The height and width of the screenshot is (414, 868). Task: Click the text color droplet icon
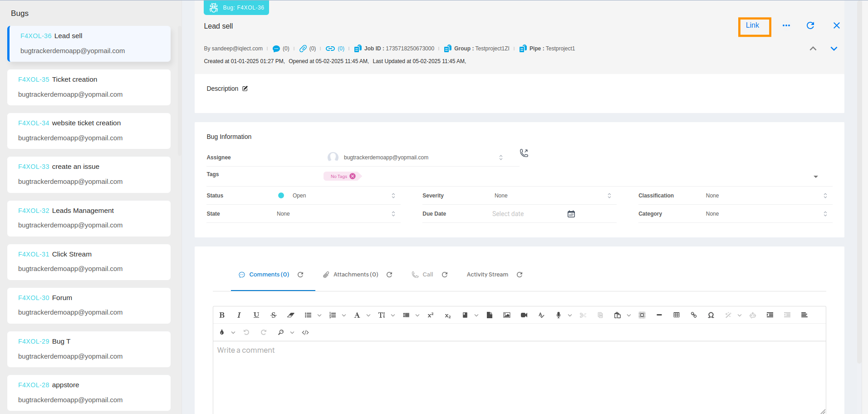[222, 332]
